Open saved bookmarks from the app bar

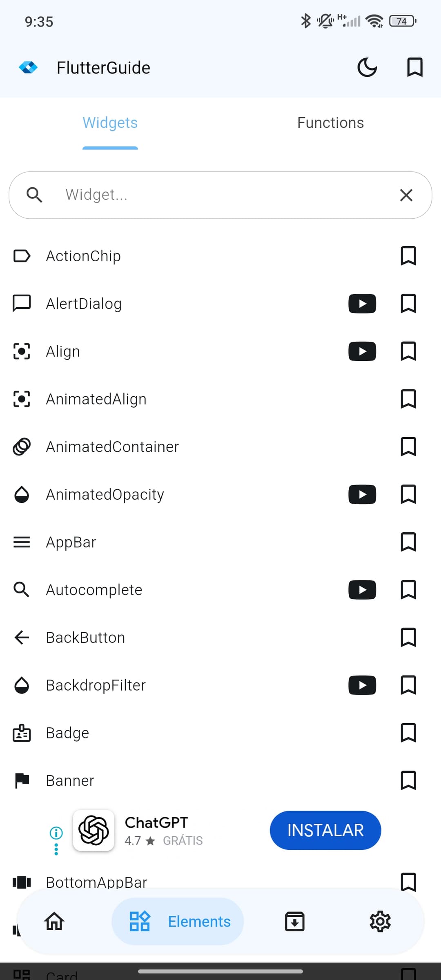tap(414, 67)
